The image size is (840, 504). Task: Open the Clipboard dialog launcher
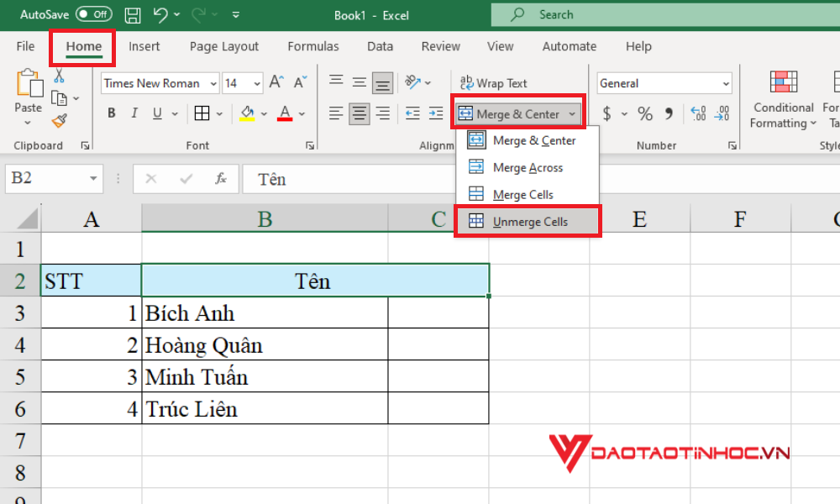[x=85, y=145]
